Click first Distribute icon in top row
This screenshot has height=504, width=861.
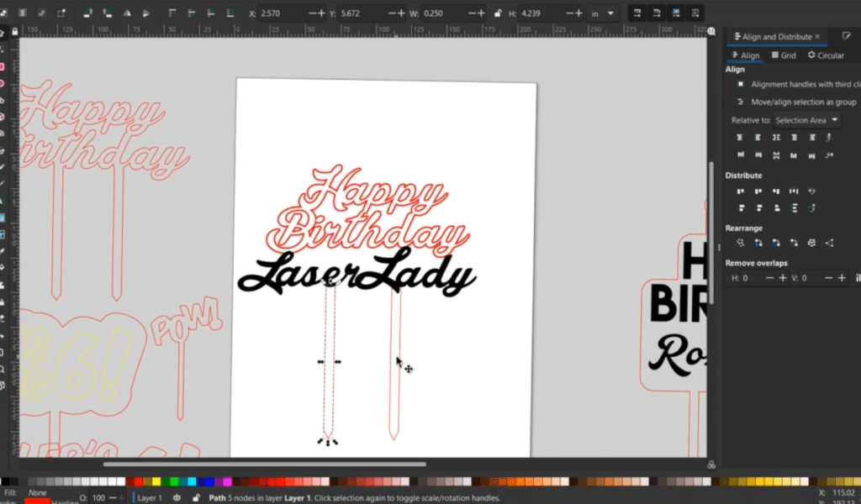[741, 192]
